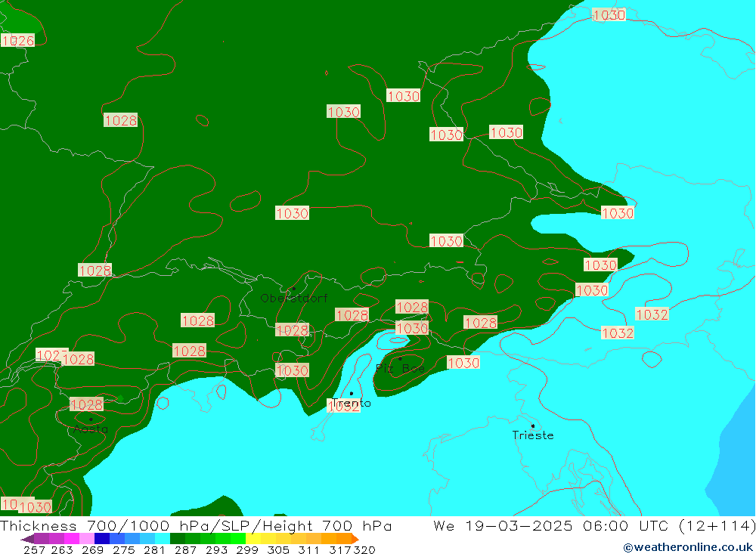Viewport: 756px width, 554px height.
Task: Select the Aosta location marker dot
Action: click(x=91, y=419)
